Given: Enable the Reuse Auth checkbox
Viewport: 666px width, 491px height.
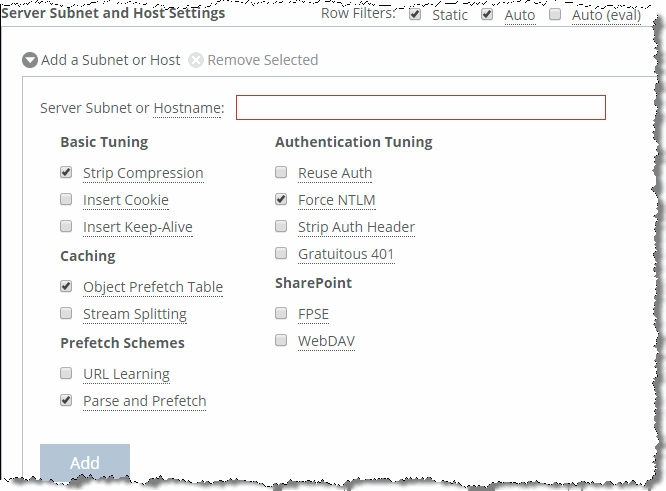Looking at the screenshot, I should click(281, 172).
